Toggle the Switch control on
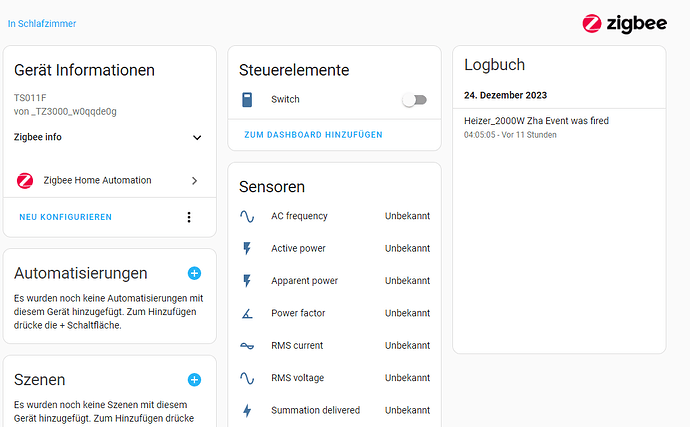Screen dimensions: 690x427 tap(414, 100)
